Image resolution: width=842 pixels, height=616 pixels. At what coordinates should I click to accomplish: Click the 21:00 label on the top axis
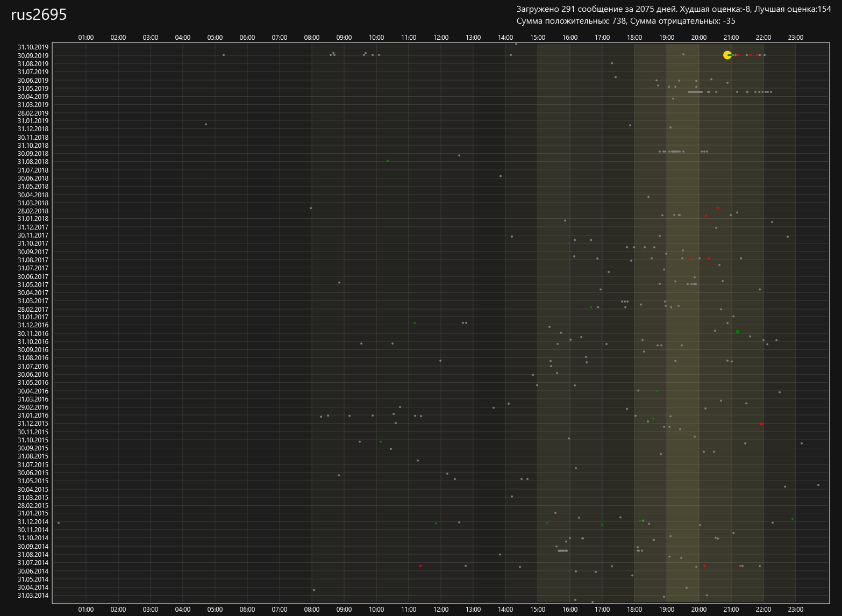click(731, 38)
